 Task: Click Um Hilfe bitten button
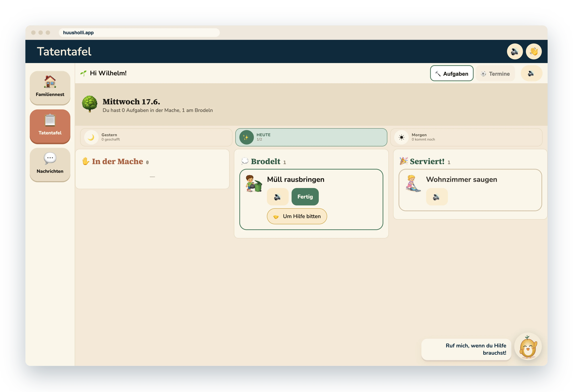pyautogui.click(x=297, y=216)
